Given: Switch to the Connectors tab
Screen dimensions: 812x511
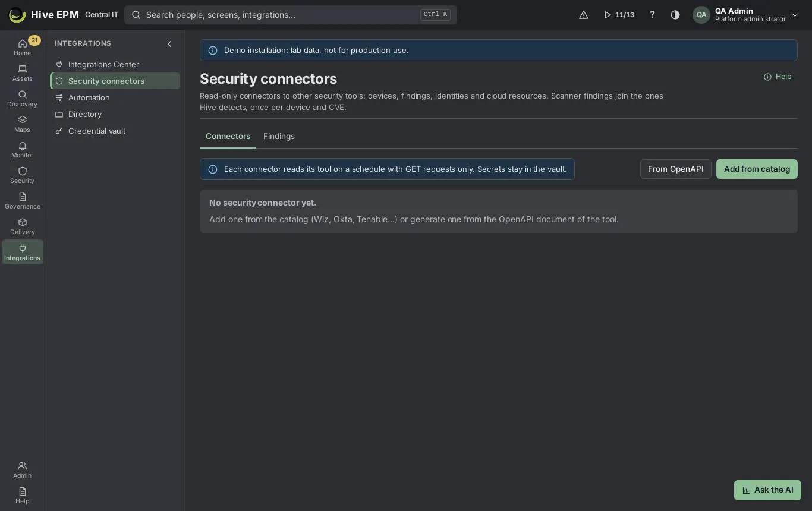Looking at the screenshot, I should click(x=228, y=136).
